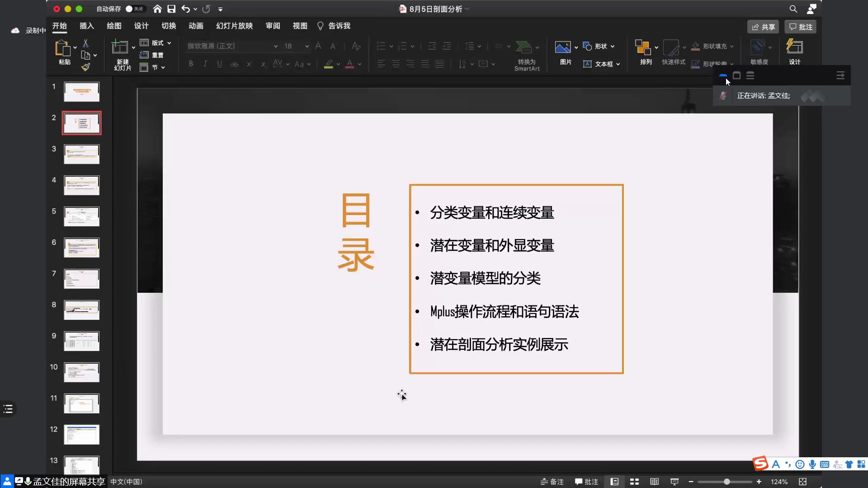
Task: Open the Transitions (切换) tab
Action: [169, 26]
